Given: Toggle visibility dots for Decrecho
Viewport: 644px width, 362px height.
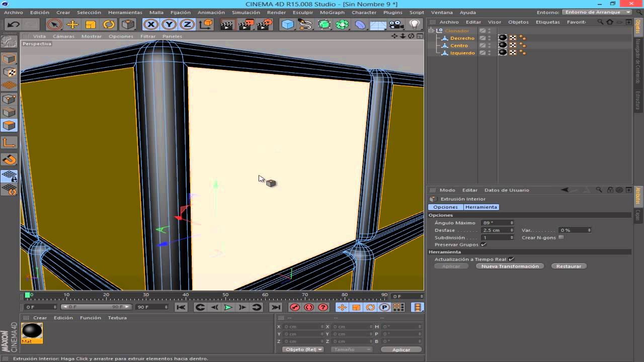Looking at the screenshot, I should [x=489, y=38].
